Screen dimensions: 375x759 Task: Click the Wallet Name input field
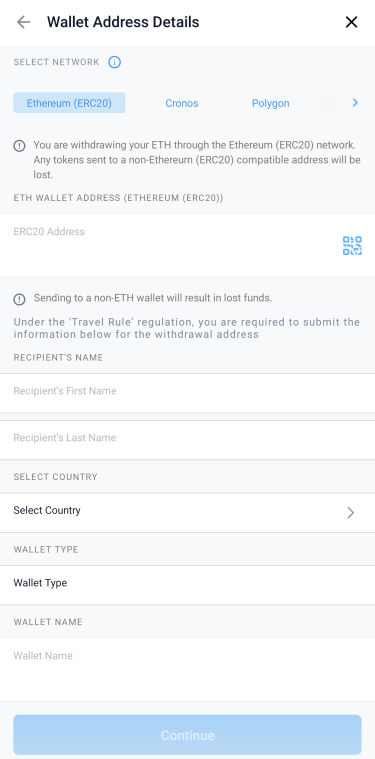click(x=187, y=669)
